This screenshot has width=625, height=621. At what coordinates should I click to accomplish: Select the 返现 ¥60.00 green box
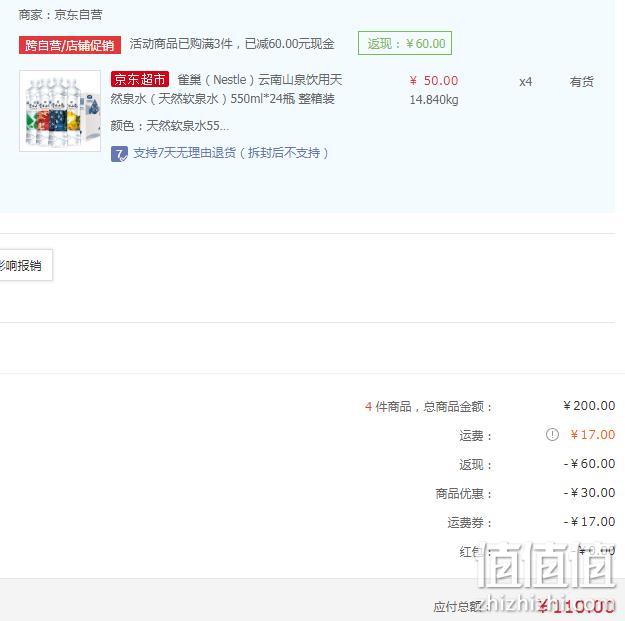tap(405, 43)
